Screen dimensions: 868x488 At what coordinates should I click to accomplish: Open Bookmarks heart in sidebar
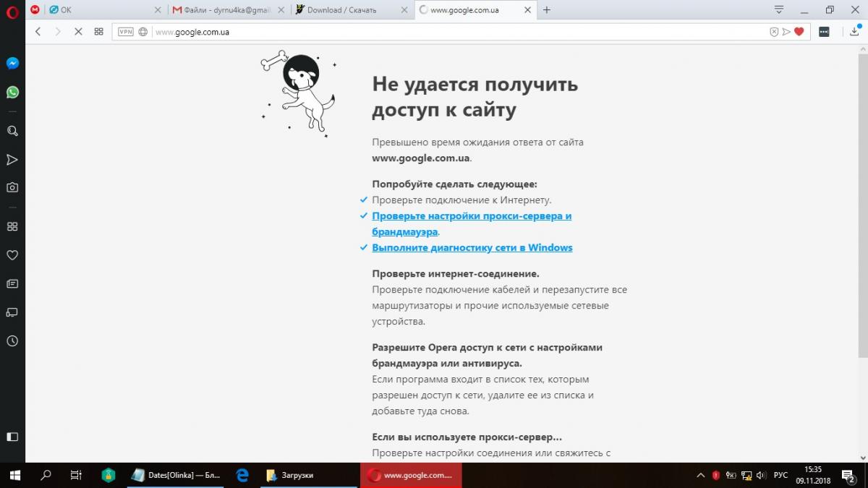point(12,255)
